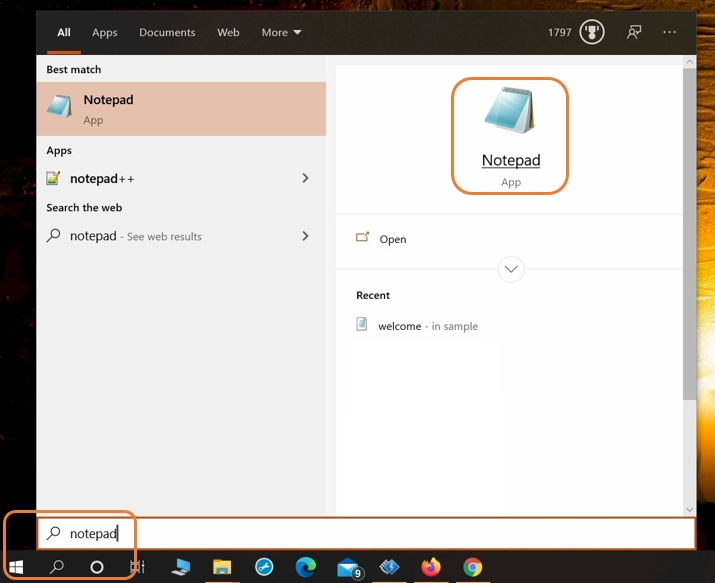Click the scroll up arrow of results scrollbar

[689, 62]
